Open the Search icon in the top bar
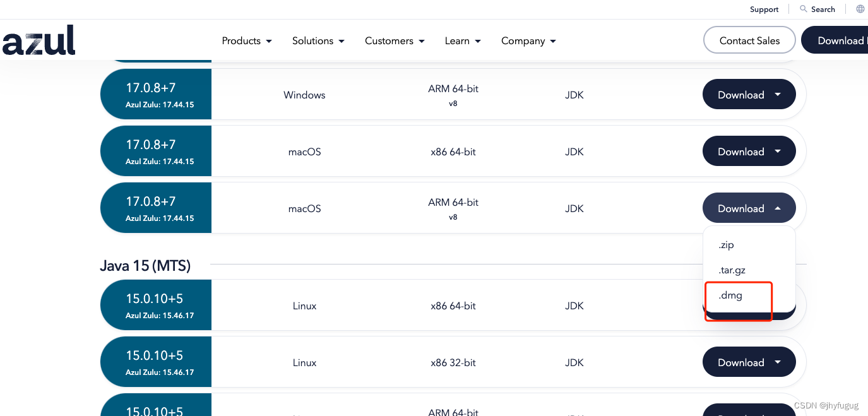The image size is (868, 416). coord(817,9)
